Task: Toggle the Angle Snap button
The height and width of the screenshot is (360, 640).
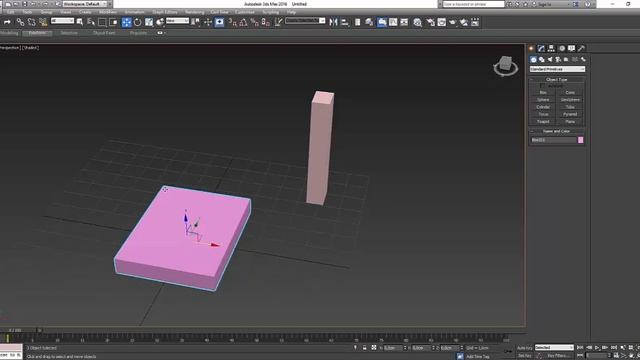Action: (x=243, y=22)
